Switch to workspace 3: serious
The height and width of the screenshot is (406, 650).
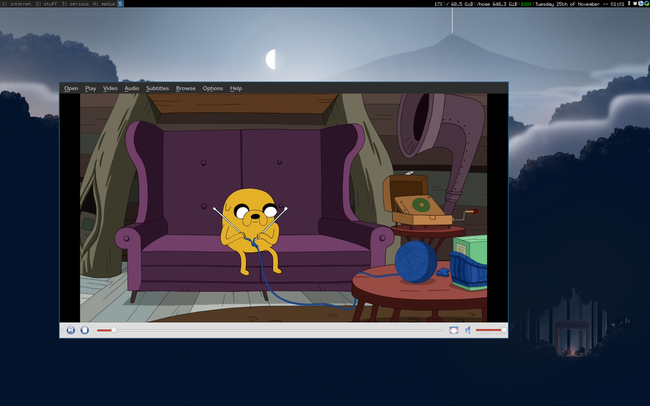[75, 4]
